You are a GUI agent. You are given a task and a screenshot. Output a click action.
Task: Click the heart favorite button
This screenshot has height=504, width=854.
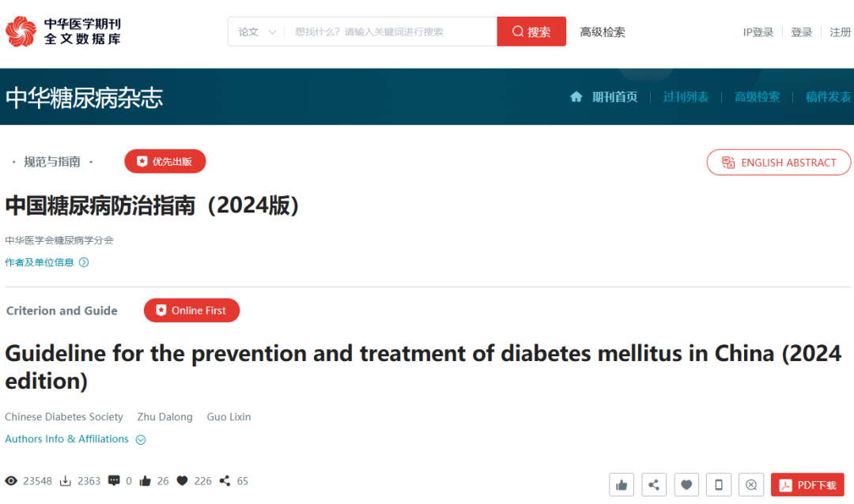[x=686, y=484]
